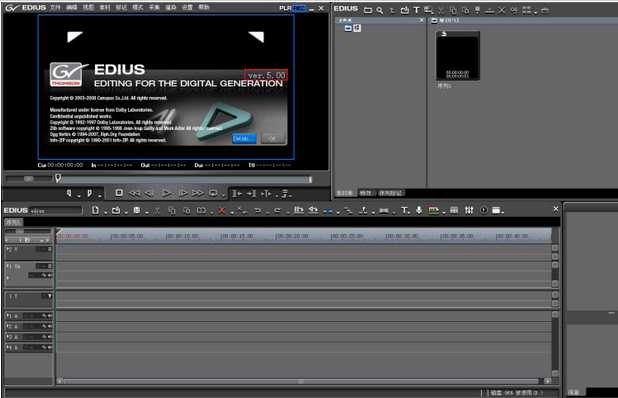Click the search icon in the bin toolbar

coord(380,10)
